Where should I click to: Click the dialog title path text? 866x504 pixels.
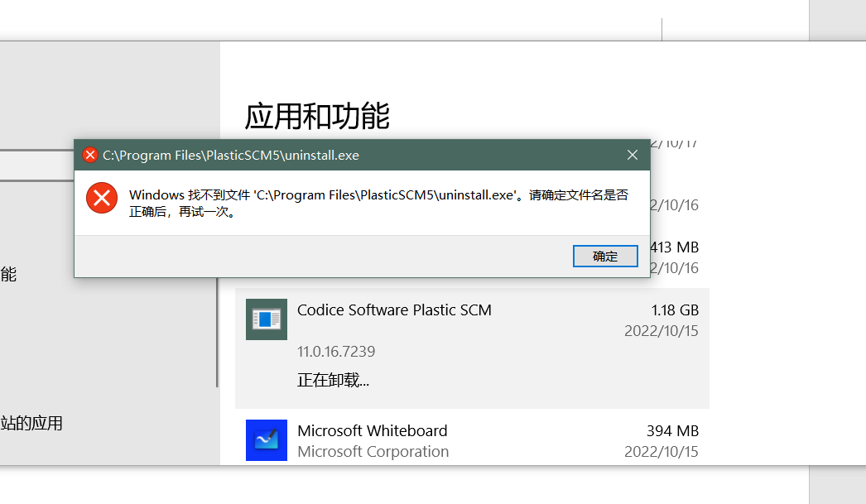pyautogui.click(x=231, y=155)
